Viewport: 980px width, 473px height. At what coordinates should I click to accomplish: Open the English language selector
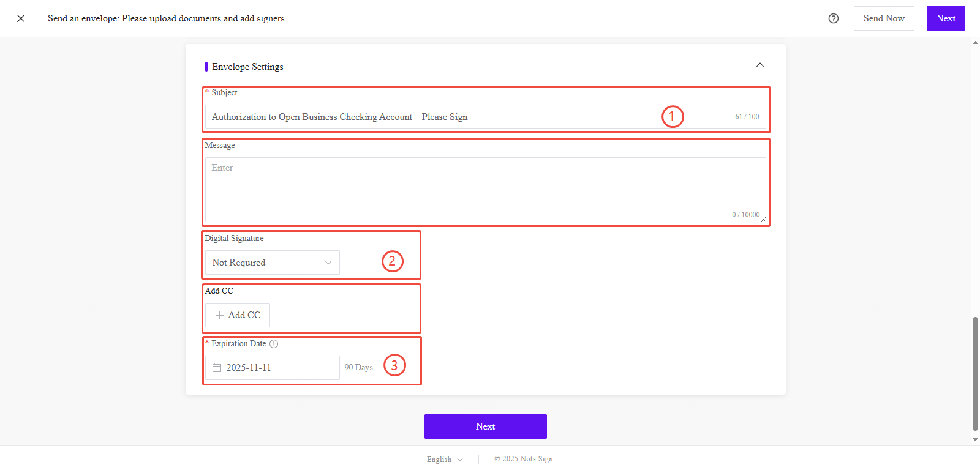445,460
